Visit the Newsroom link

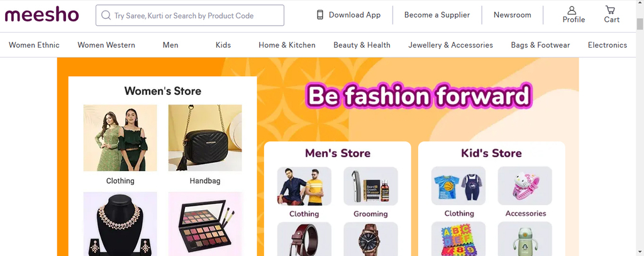[x=512, y=15]
